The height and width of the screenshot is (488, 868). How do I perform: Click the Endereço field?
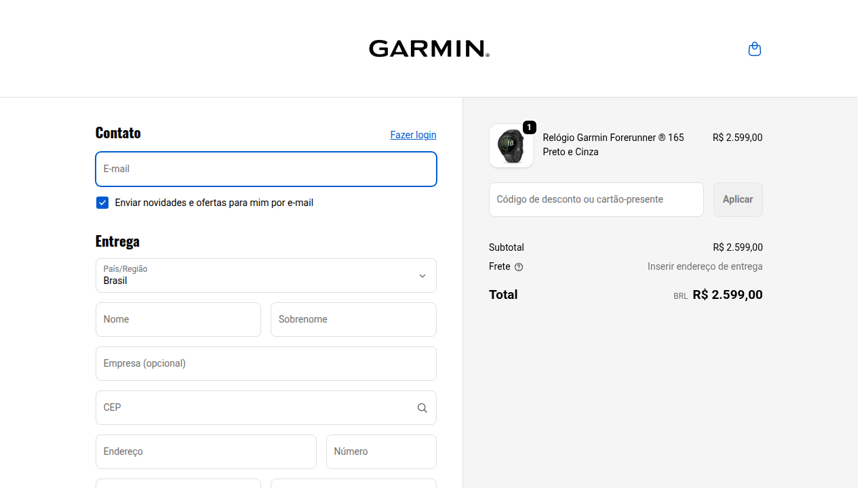pos(206,451)
